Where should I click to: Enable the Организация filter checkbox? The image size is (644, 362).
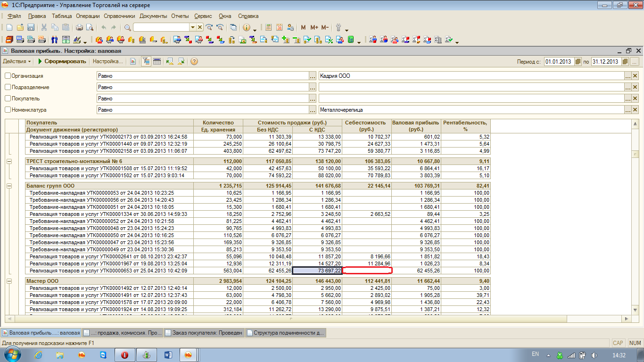8,76
